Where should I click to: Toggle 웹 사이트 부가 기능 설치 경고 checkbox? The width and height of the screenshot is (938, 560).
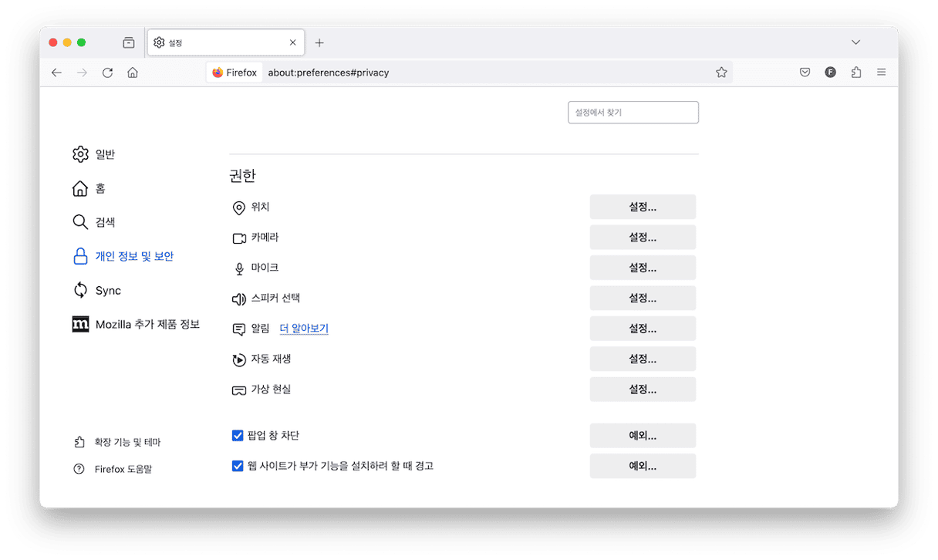coord(238,466)
